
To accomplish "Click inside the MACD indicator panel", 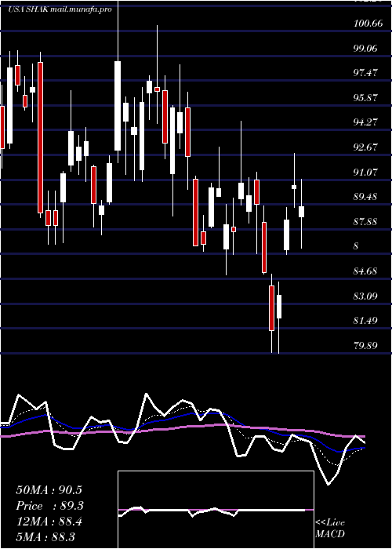I will [216, 510].
